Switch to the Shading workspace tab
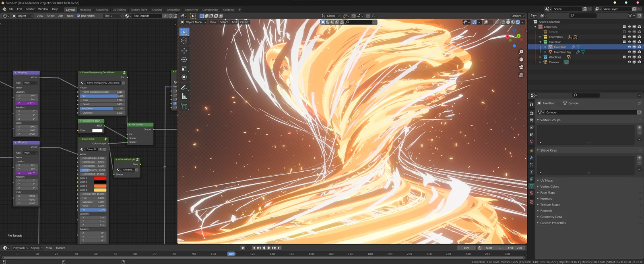Viewport: 644px width, 264px height. coord(157,10)
